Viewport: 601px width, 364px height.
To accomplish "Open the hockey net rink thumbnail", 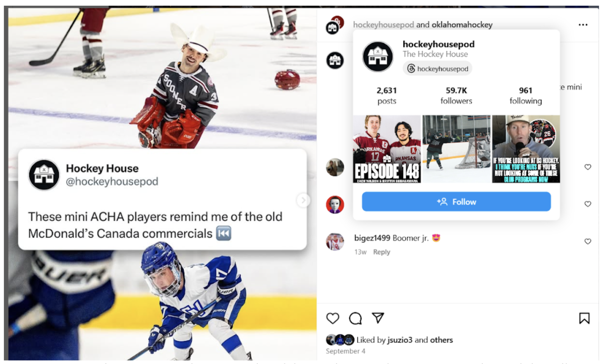I will (456, 149).
